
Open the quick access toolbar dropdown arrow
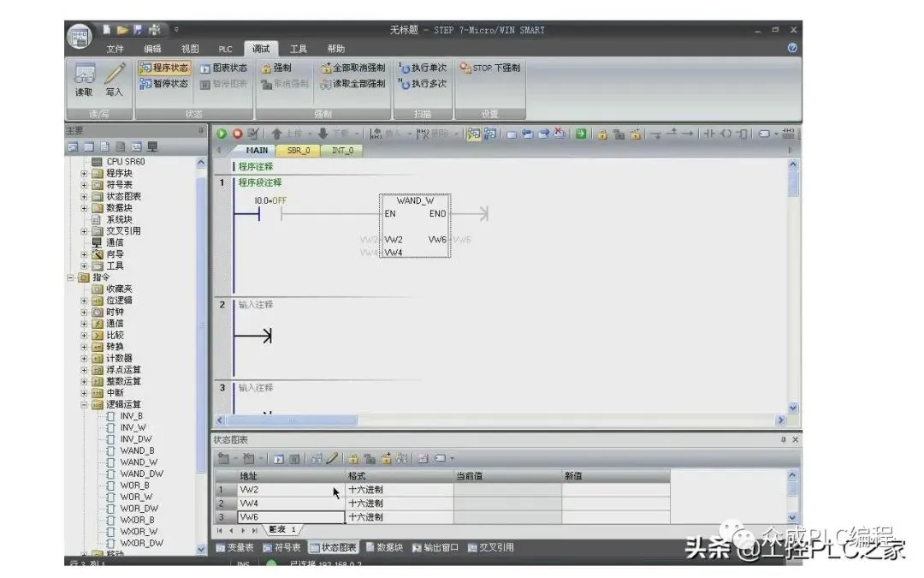176,29
